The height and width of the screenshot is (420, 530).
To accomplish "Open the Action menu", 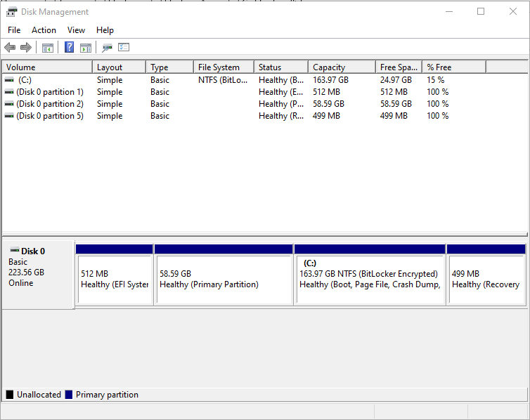I will pos(44,30).
